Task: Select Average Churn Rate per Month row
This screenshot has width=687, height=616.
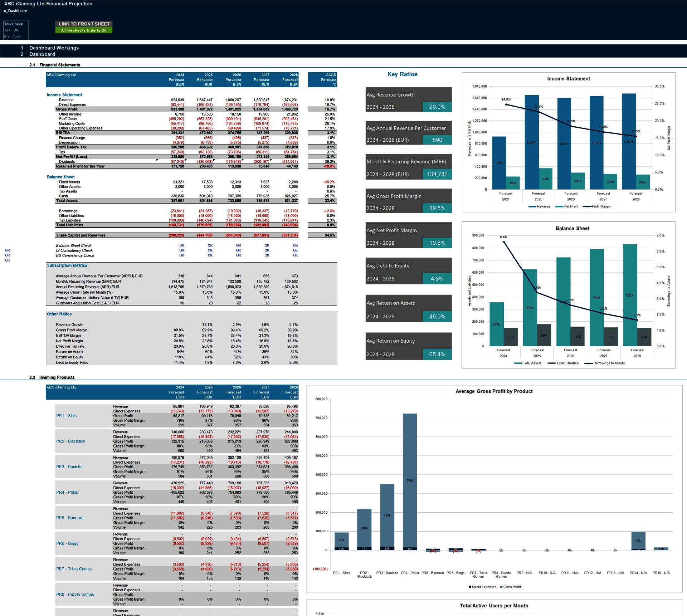Action: (177, 292)
